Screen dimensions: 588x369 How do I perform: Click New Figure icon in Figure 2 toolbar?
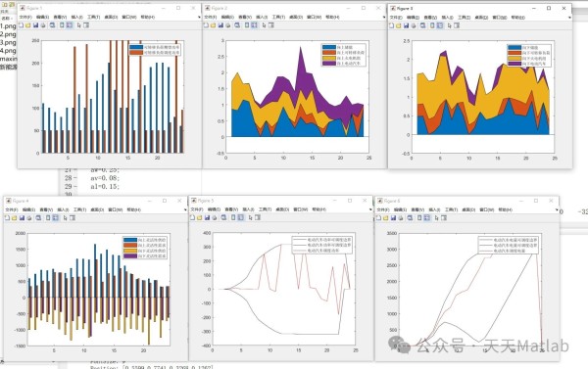pos(206,25)
